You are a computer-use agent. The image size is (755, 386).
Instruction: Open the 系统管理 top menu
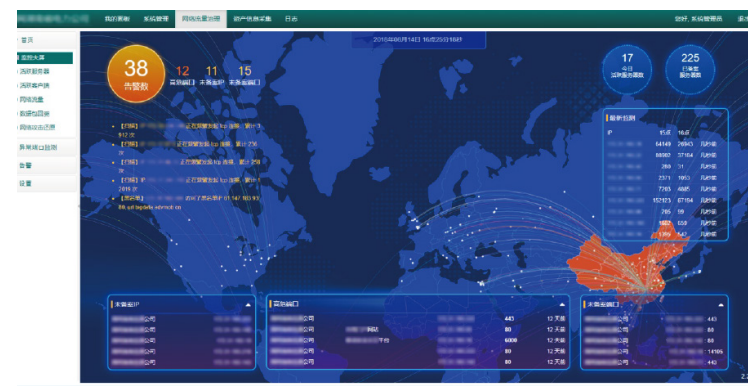coord(156,19)
